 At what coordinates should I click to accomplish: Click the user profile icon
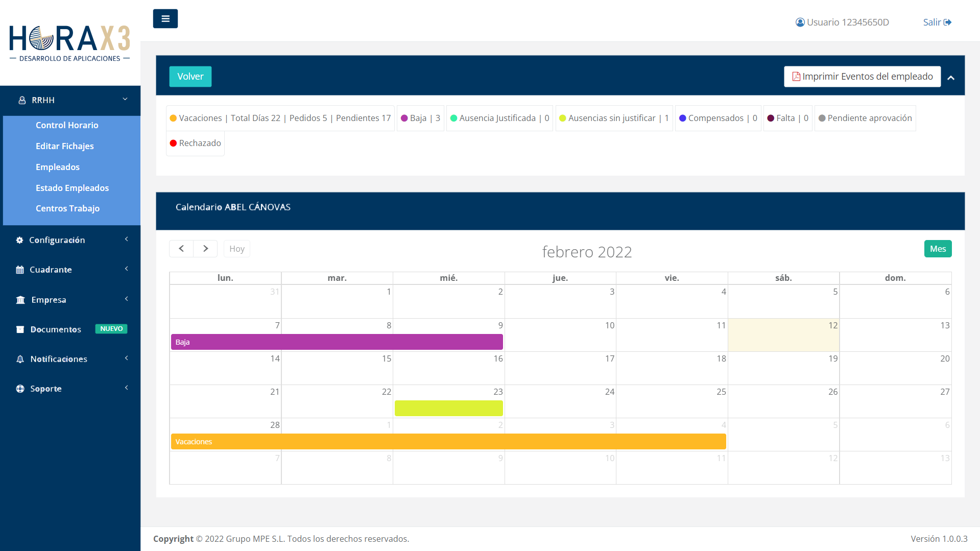coord(800,22)
